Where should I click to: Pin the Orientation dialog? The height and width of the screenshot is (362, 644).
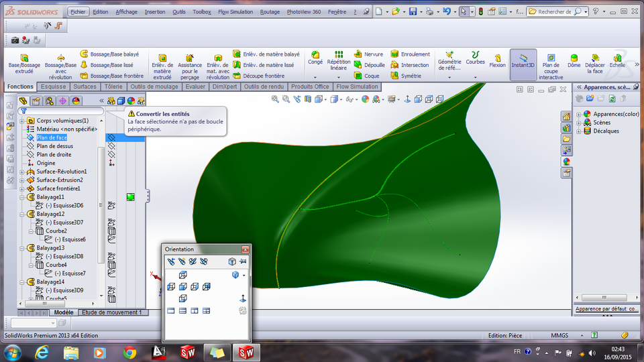pos(243,261)
